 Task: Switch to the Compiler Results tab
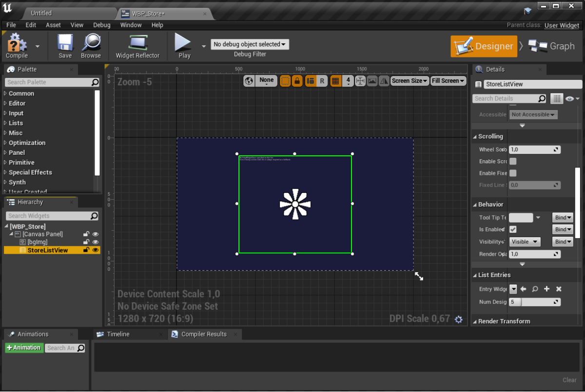click(x=203, y=334)
